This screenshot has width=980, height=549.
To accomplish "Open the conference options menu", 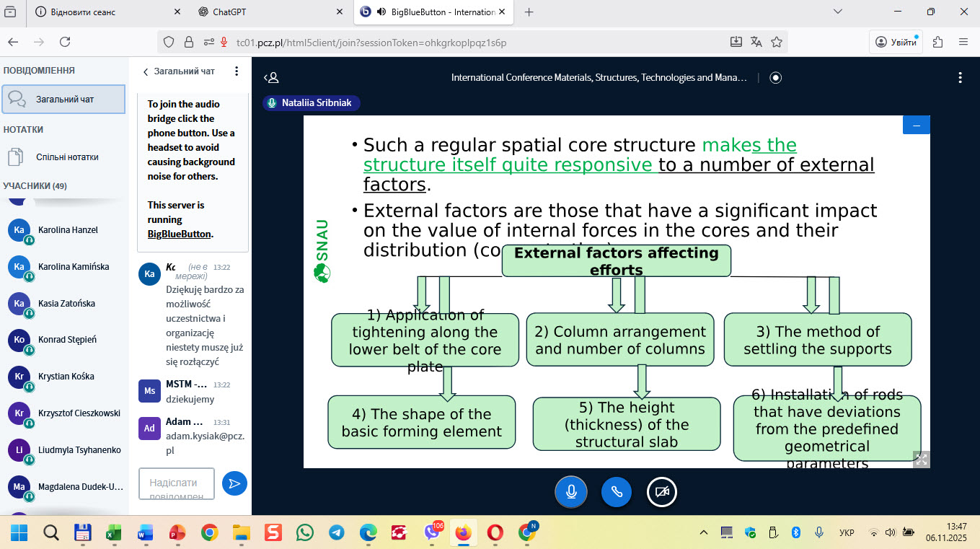I will pyautogui.click(x=960, y=78).
